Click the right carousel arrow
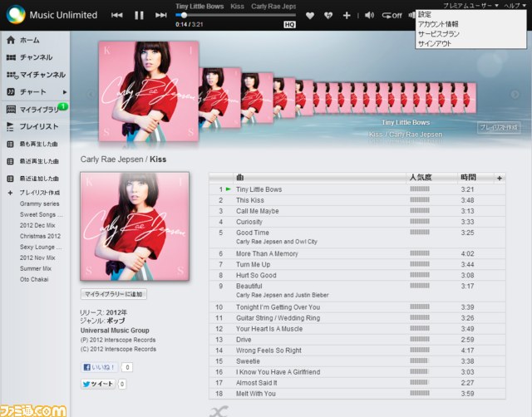Image resolution: width=532 pixels, height=417 pixels. click(515, 94)
